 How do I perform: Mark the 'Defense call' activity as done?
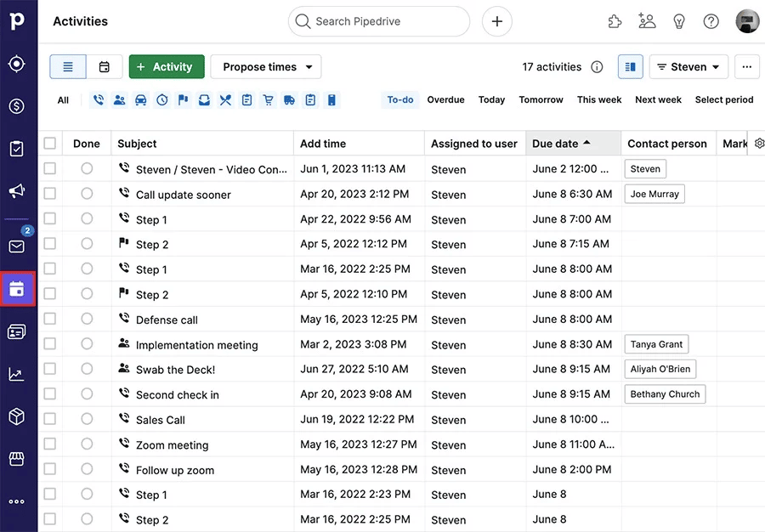tap(86, 320)
